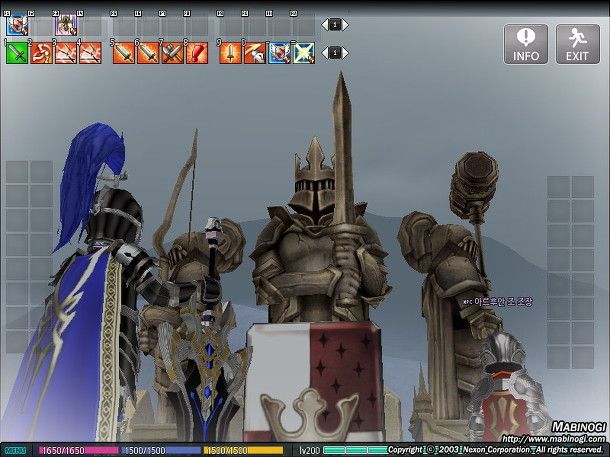
Task: Click the pink 1650/1650 health bar
Action: pos(79,451)
